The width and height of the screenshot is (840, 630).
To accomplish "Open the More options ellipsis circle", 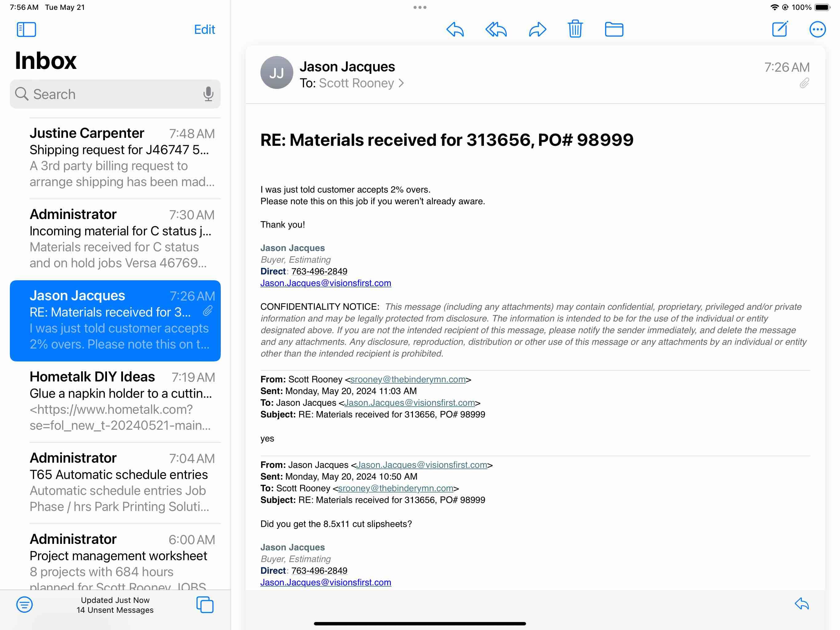I will coord(817,29).
